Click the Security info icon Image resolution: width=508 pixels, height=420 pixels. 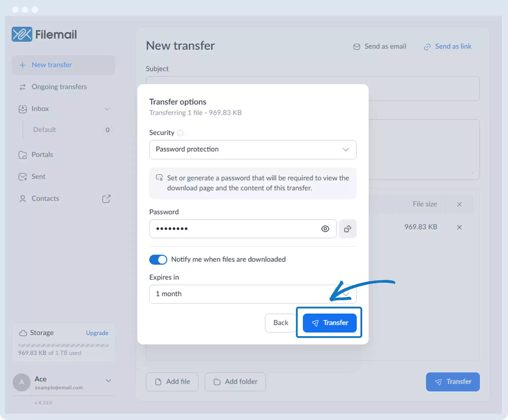180,133
